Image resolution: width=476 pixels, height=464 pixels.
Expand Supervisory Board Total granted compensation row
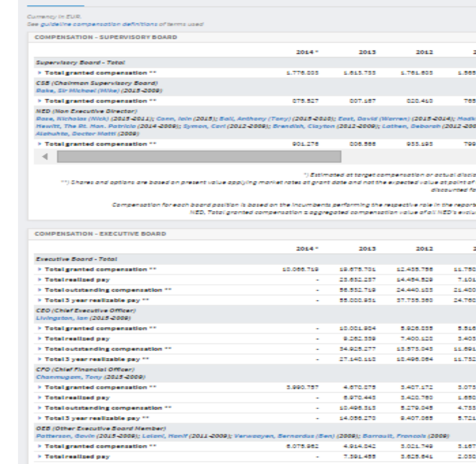[x=39, y=72]
